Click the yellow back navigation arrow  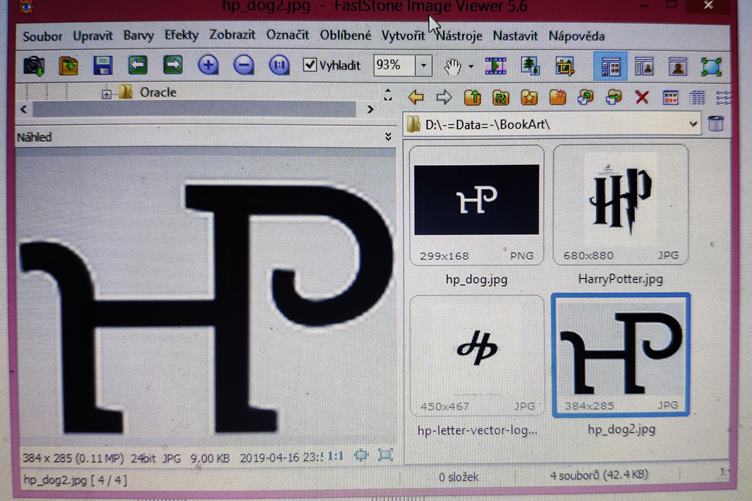click(x=416, y=97)
